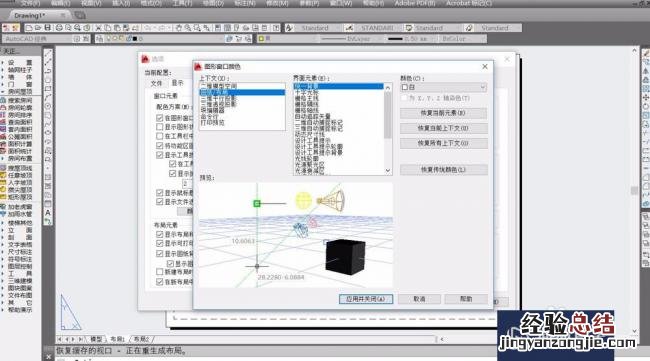Click the 应用并关闭(A) button
Viewport: 650px width, 361px height.
pyautogui.click(x=366, y=299)
